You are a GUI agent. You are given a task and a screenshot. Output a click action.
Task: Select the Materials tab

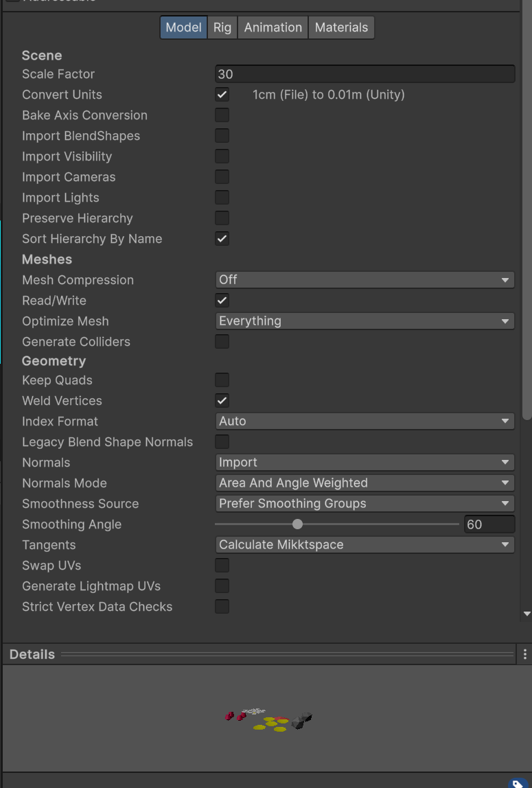[341, 27]
